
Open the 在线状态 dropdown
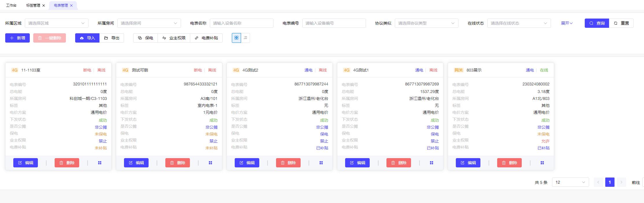(519, 23)
